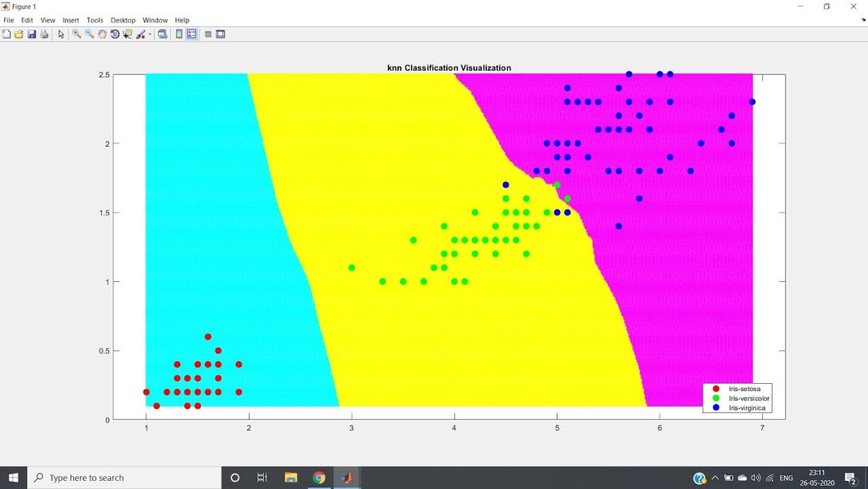Open Google Chrome from the taskbar

[x=319, y=478]
